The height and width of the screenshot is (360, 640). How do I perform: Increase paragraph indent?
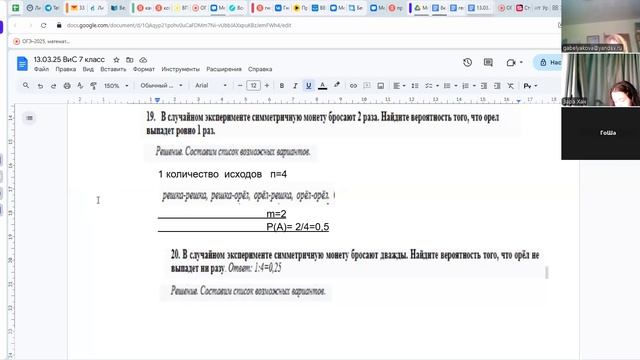point(497,86)
